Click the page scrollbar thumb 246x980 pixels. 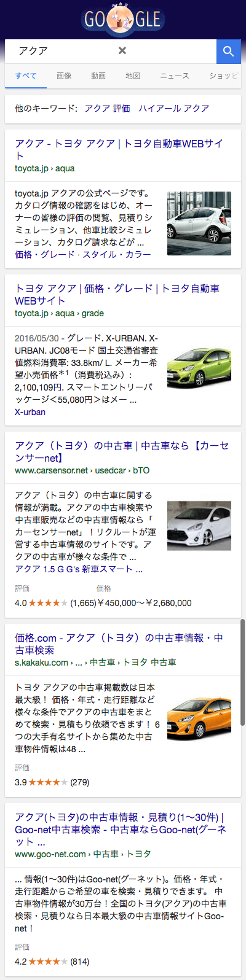click(x=243, y=672)
